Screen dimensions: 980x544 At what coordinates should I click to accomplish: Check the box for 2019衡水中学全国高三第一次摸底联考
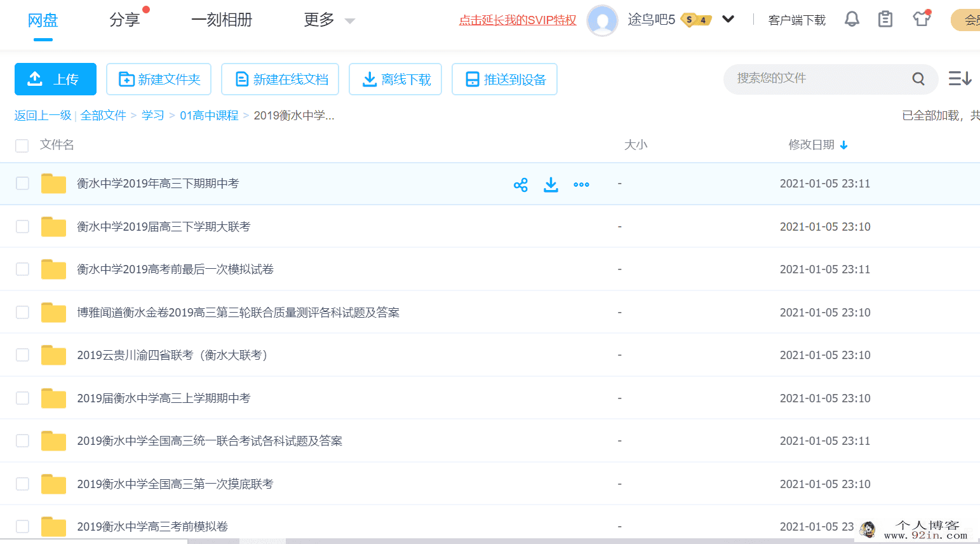click(22, 484)
